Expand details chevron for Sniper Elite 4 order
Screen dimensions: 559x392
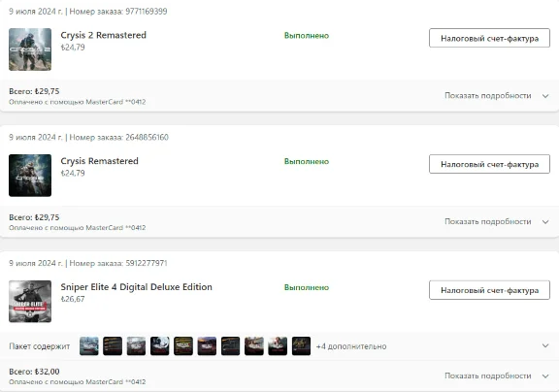545,376
